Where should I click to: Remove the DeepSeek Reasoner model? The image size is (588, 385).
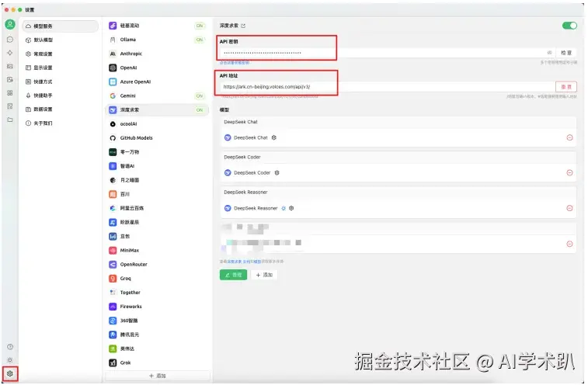pos(569,208)
